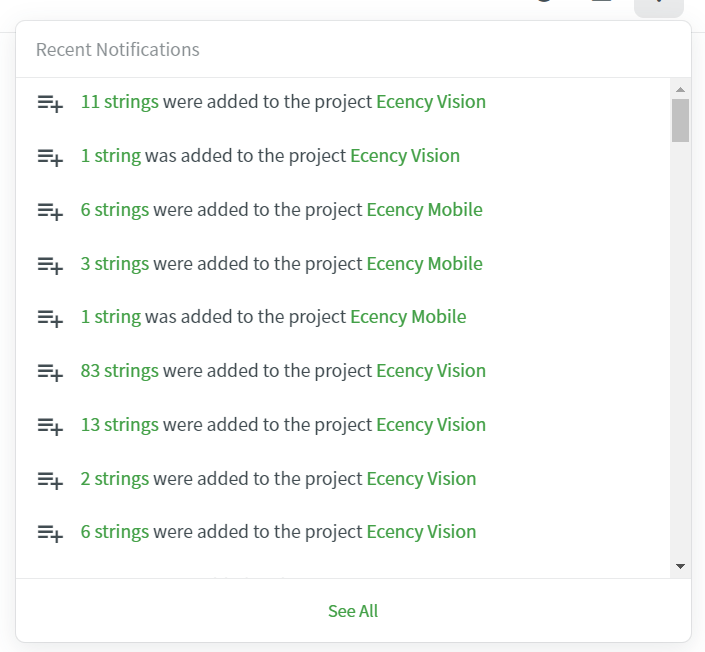Open Ecency Vision project in the first notification

coord(431,102)
